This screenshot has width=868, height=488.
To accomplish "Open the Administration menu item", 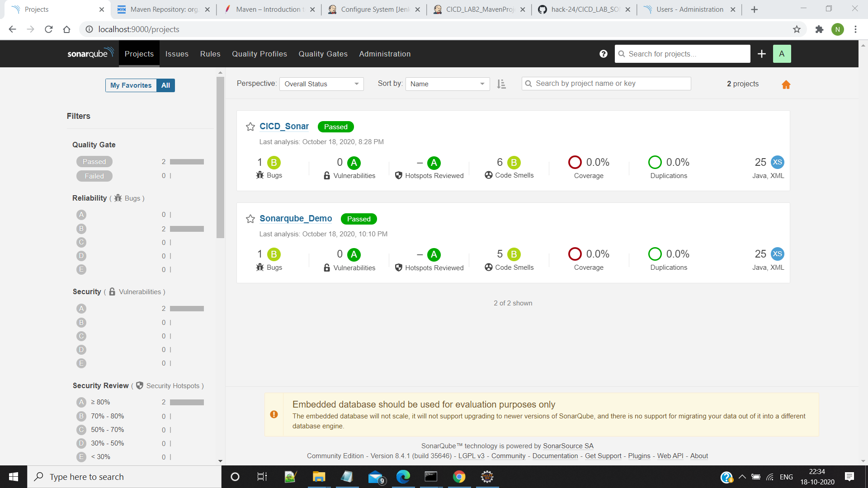I will point(385,54).
